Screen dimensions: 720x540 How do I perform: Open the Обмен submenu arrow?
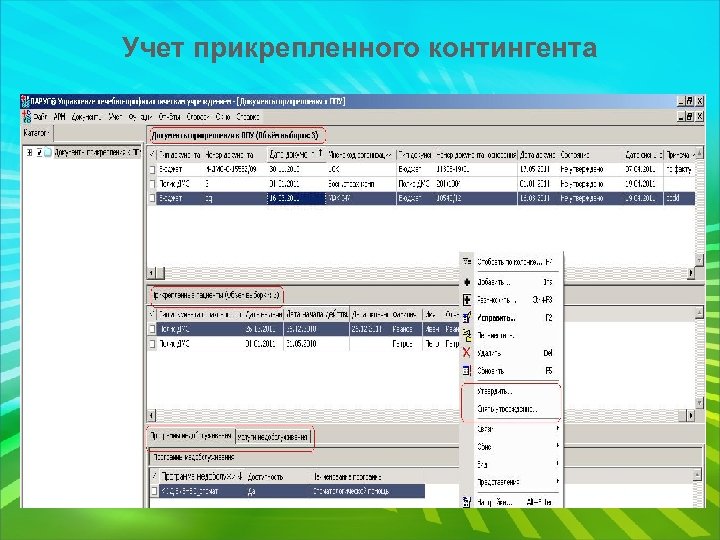tap(558, 445)
